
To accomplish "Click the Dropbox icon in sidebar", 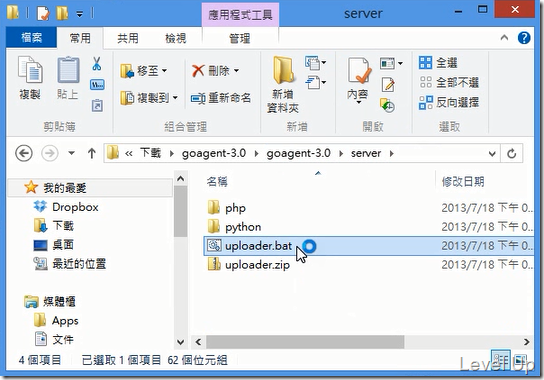I will coord(40,206).
